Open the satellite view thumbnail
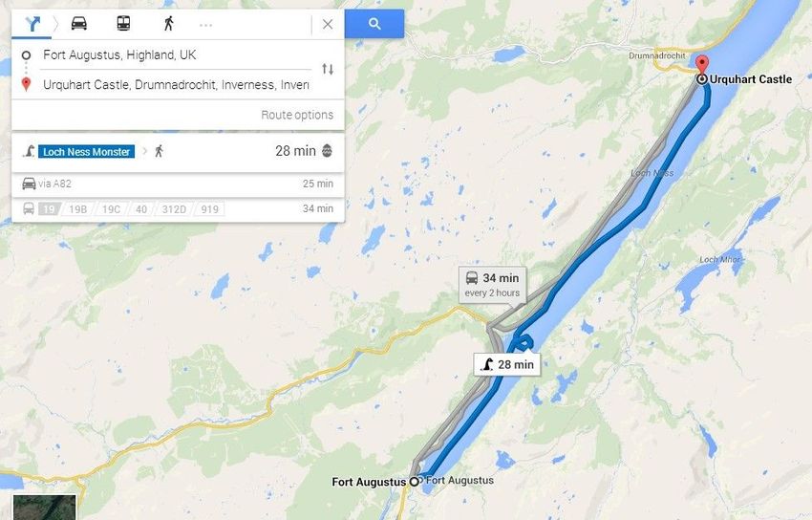 coord(45,507)
